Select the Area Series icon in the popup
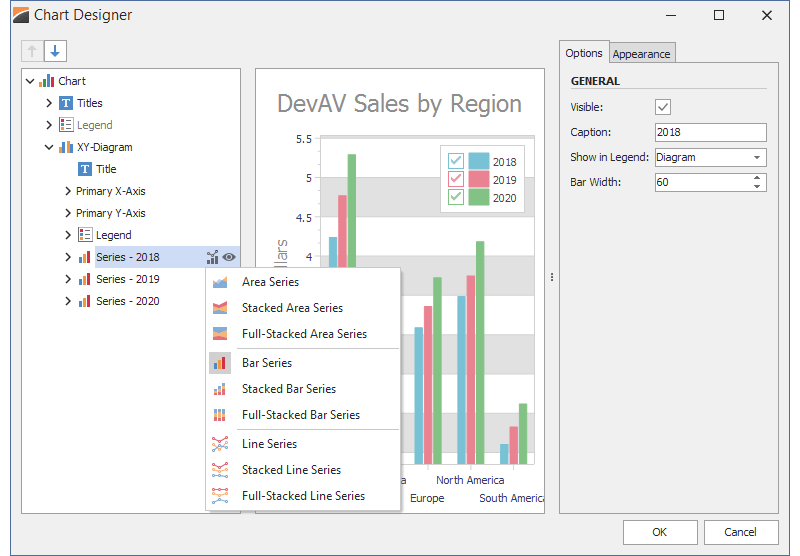 coord(220,282)
